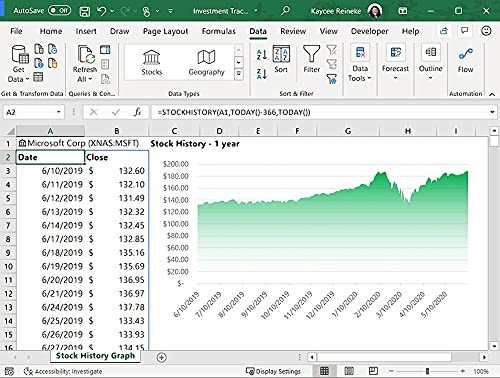Click Accessibility: Investigate in status bar
The image size is (500, 378).
coord(63,371)
